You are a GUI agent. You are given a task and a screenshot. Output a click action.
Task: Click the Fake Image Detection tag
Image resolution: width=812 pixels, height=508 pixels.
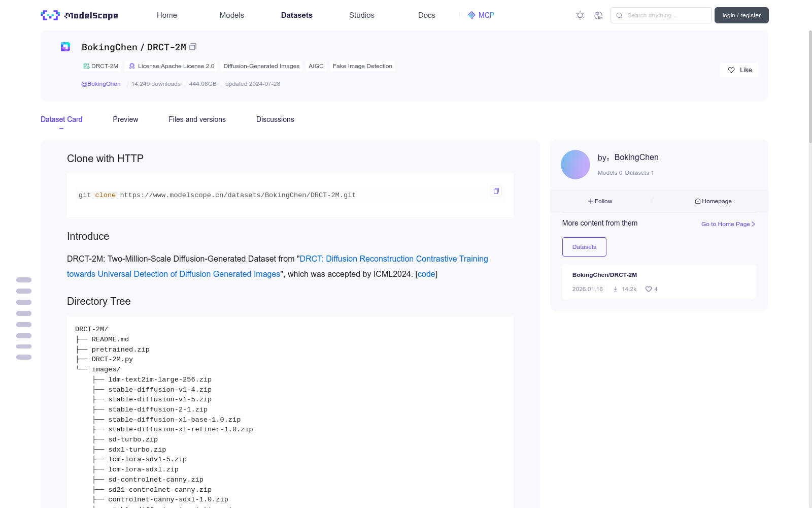point(362,66)
